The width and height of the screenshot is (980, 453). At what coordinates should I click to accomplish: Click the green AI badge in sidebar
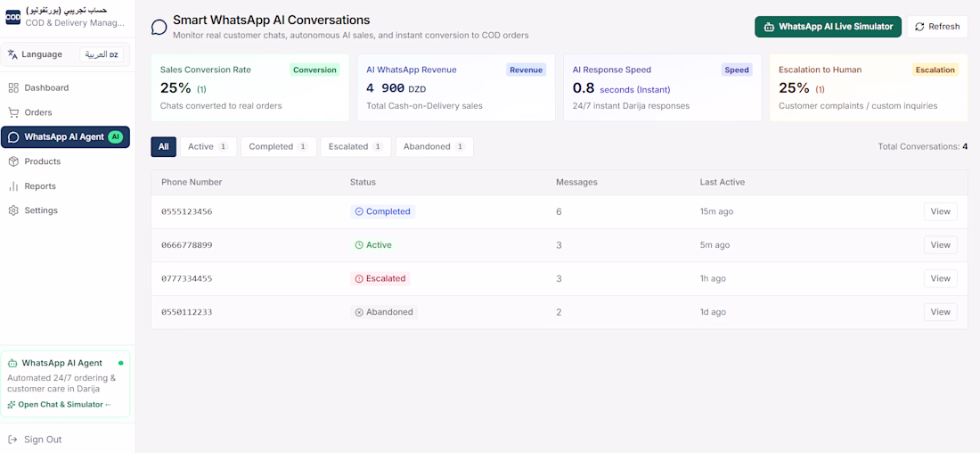[116, 137]
